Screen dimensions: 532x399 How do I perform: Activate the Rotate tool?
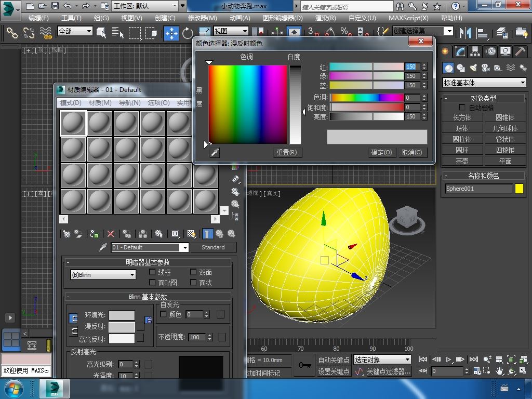pos(187,33)
